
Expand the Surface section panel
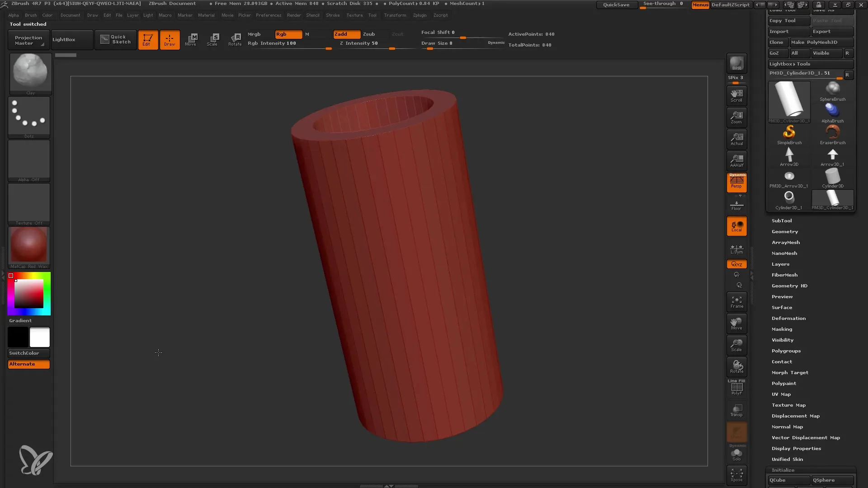click(782, 307)
